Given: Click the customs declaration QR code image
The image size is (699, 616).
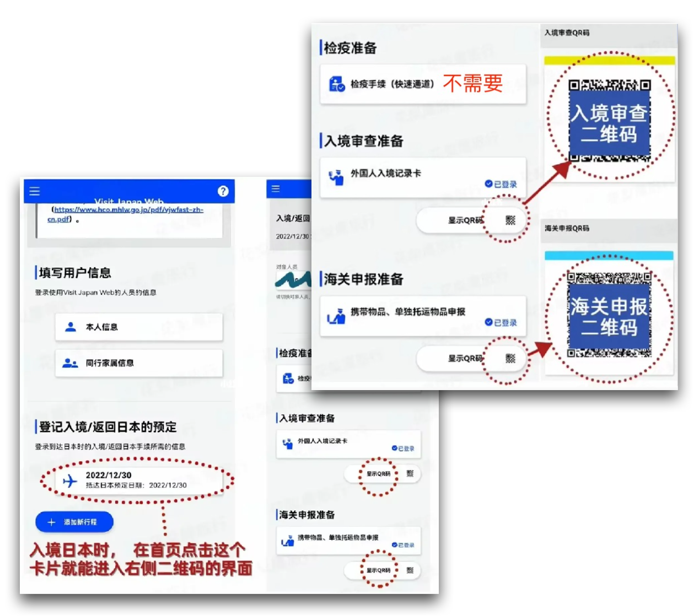Looking at the screenshot, I should pos(610,315).
